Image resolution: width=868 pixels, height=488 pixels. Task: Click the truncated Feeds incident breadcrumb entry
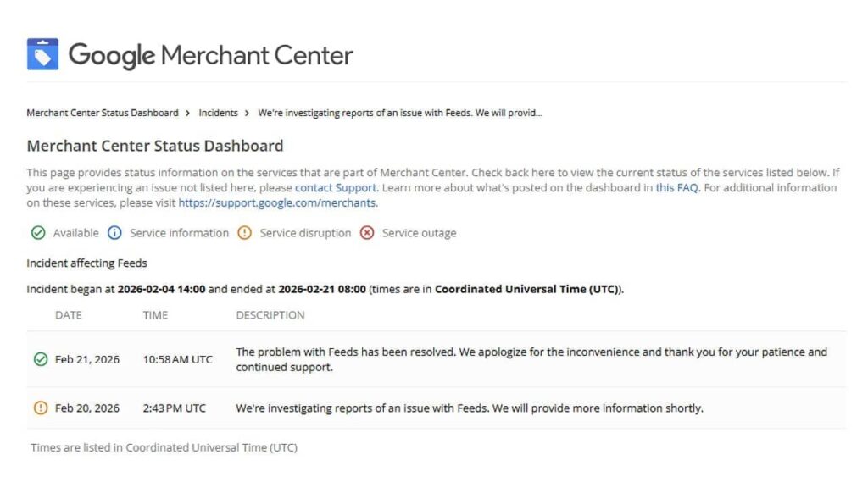click(x=403, y=112)
